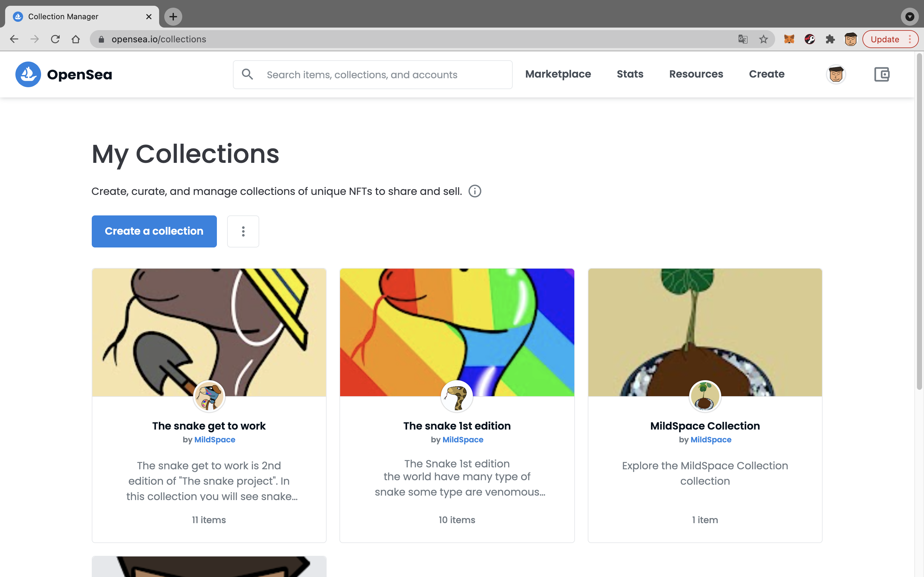Go to the browser home page
This screenshot has width=924, height=577.
(x=76, y=39)
